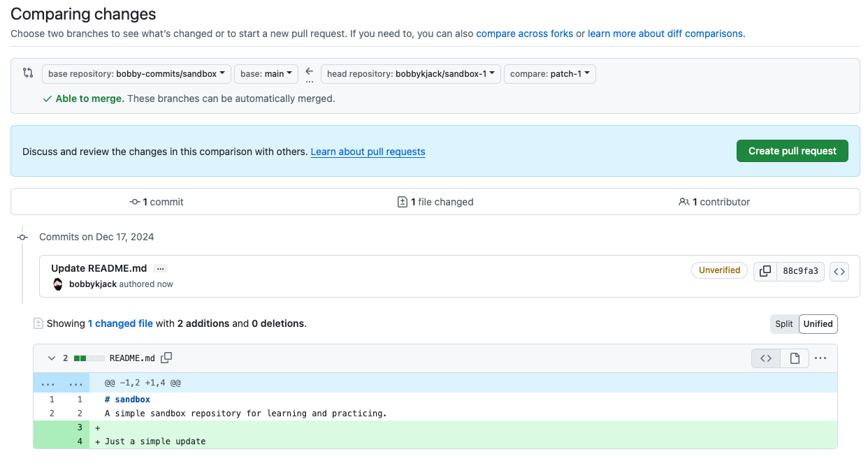Collapse the README.md diff section
The image size is (868, 468).
coord(51,358)
